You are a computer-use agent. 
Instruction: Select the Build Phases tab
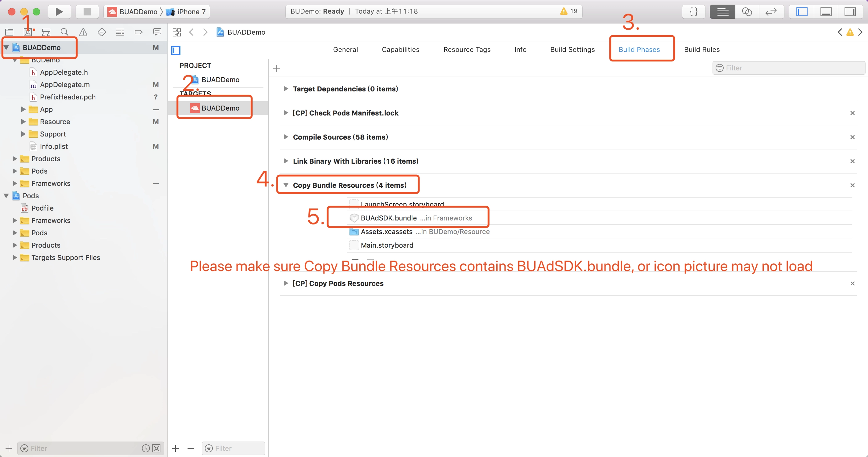(639, 50)
